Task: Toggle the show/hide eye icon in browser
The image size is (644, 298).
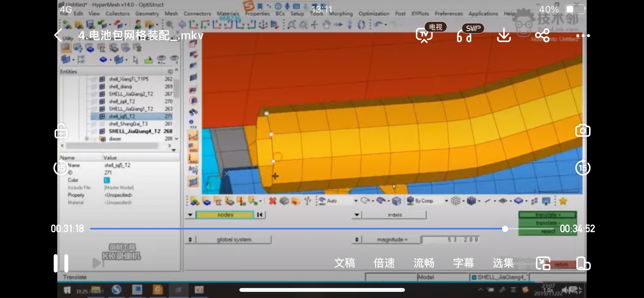Action: pos(161,59)
